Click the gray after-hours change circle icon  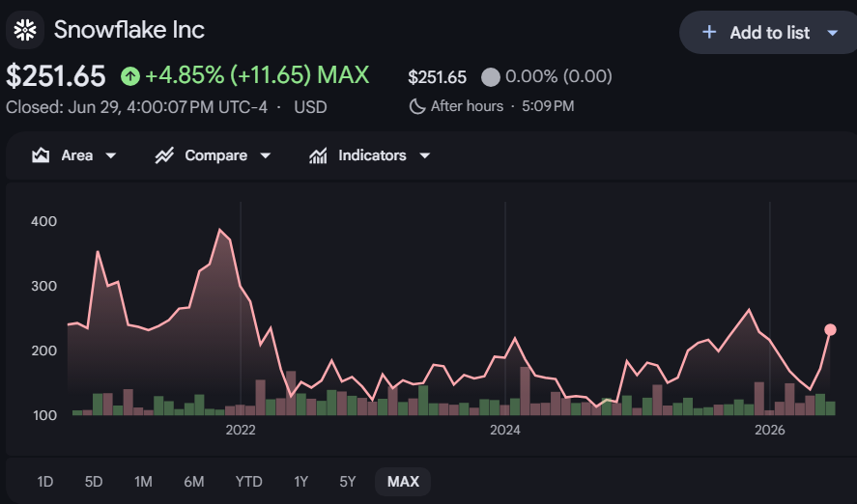tap(490, 77)
